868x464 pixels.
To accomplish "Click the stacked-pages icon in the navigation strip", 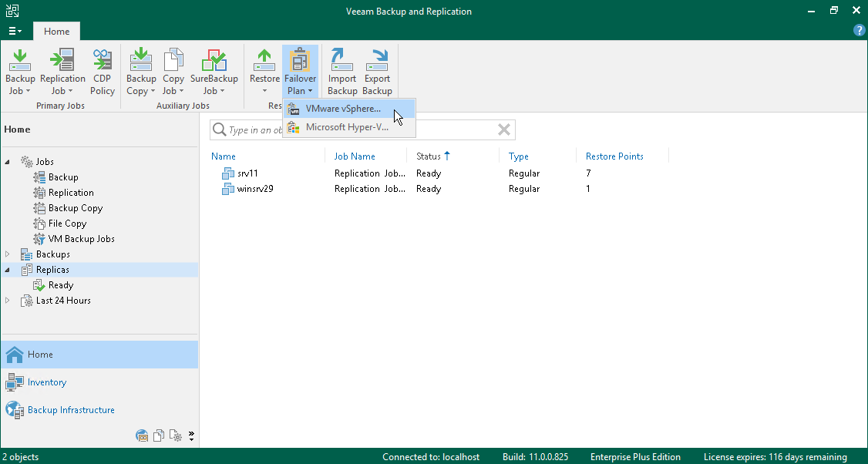I will pos(159,435).
